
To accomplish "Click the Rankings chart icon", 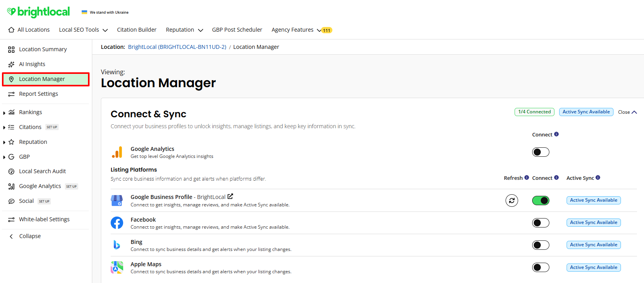I will 11,113.
